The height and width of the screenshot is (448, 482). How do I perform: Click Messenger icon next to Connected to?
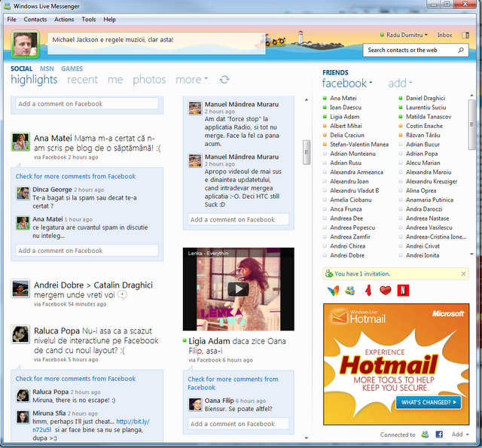[x=425, y=434]
